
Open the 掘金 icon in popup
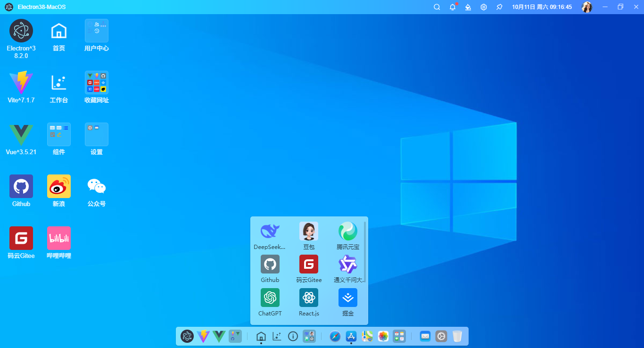(347, 298)
